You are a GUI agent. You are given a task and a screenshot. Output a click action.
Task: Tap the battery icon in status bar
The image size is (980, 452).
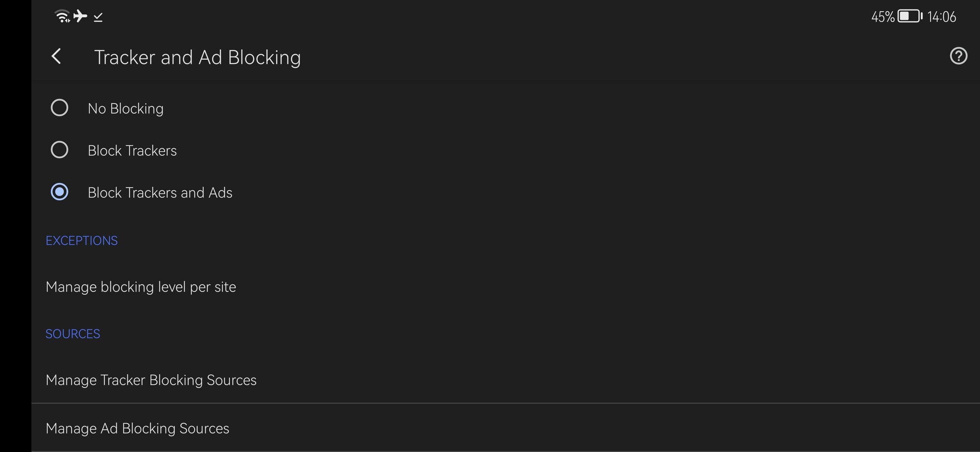tap(910, 16)
